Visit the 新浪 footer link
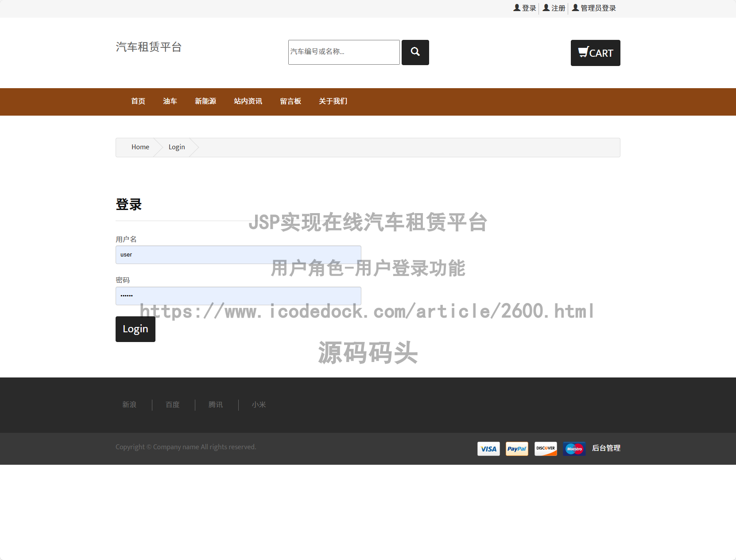Viewport: 736px width, 560px height. [129, 404]
